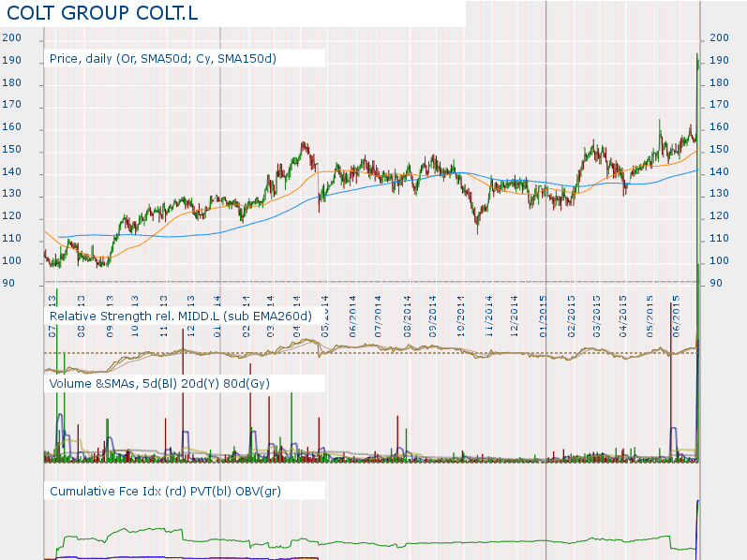The image size is (747, 560).
Task: Click the Cumulative Fce Idx PVT OBV label
Action: pyautogui.click(x=165, y=491)
